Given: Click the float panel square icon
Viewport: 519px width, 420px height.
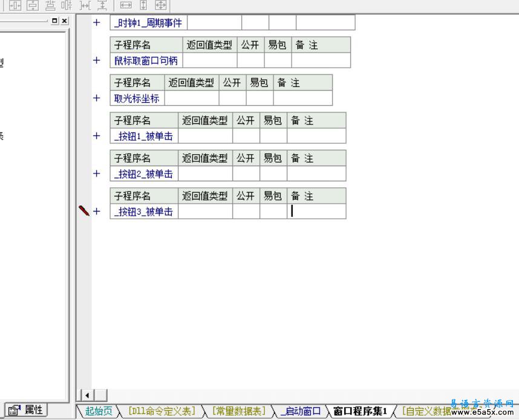Looking at the screenshot, I should point(54,21).
